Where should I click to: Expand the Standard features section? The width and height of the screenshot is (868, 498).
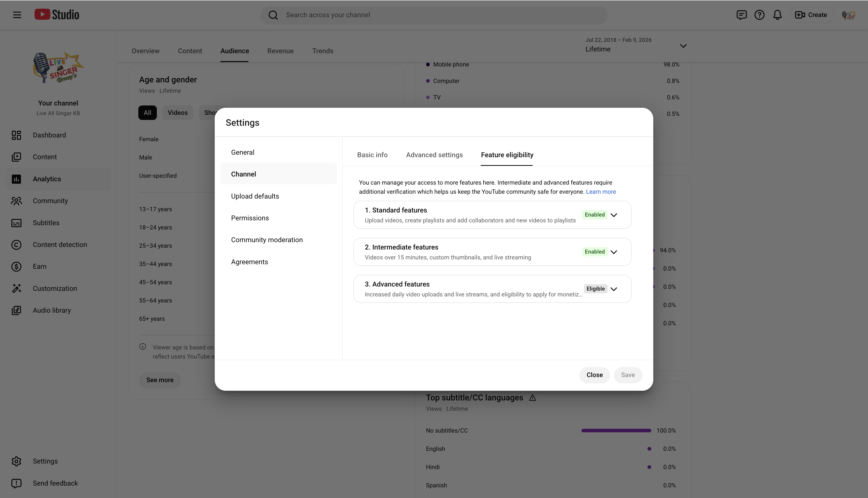tap(614, 215)
